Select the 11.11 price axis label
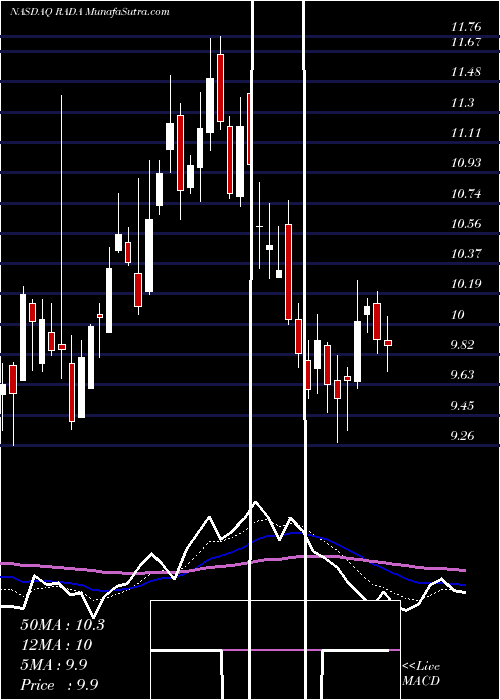This screenshot has width=500, height=700. coord(466,133)
